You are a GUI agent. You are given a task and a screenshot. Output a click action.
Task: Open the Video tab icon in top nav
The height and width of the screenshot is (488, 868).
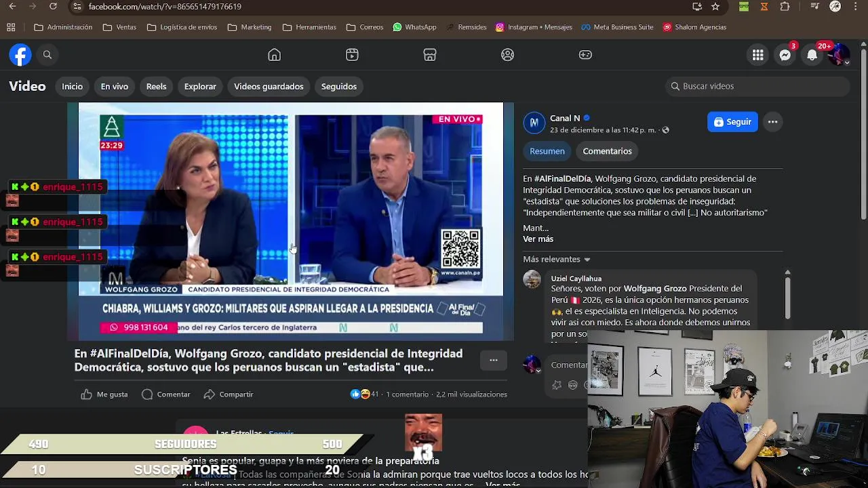tap(352, 55)
